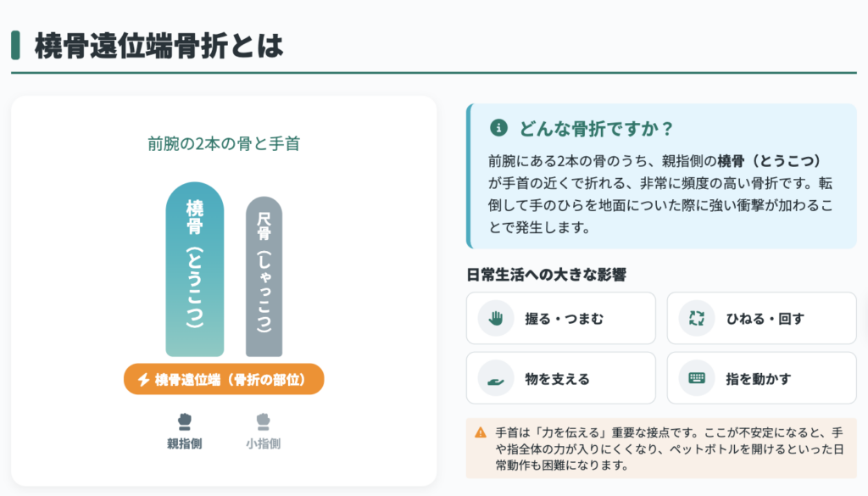Screen dimensions: 868x496
Task: Click the lightning bolt icon on the orange label
Action: [143, 379]
